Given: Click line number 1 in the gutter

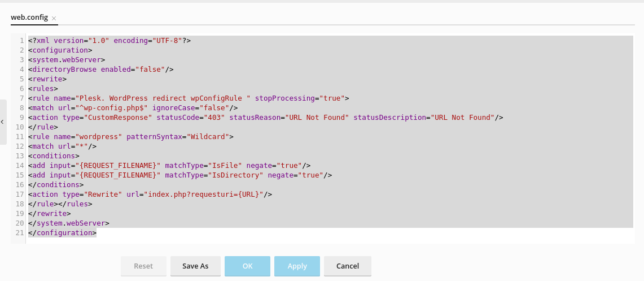Looking at the screenshot, I should pos(21,41).
